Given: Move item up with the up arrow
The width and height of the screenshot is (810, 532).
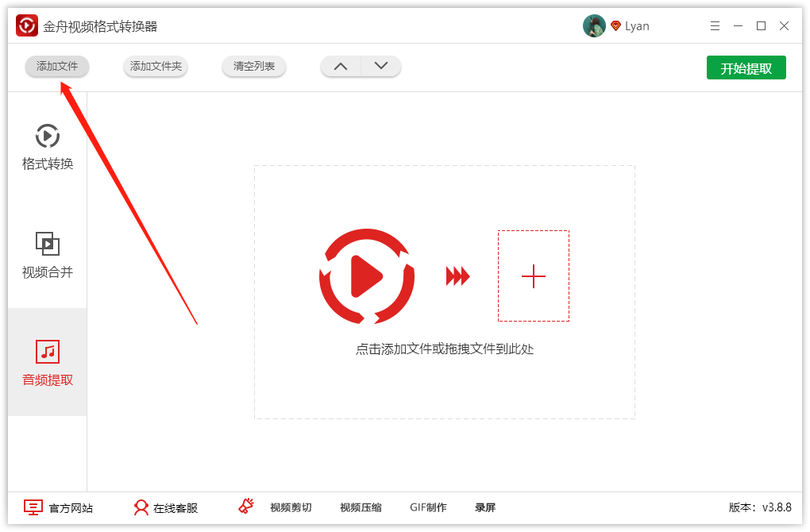Looking at the screenshot, I should (341, 66).
